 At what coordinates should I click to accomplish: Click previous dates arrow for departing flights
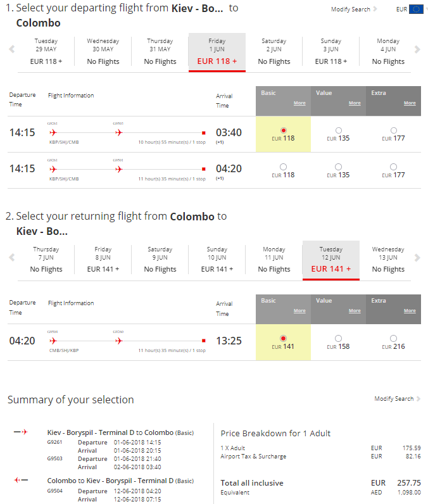(11, 50)
